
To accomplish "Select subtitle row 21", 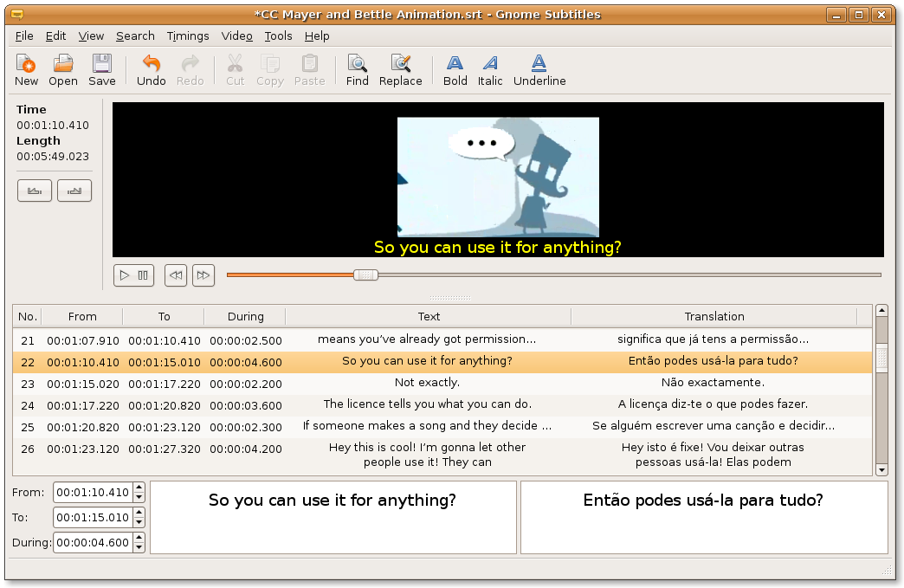I will coord(442,340).
